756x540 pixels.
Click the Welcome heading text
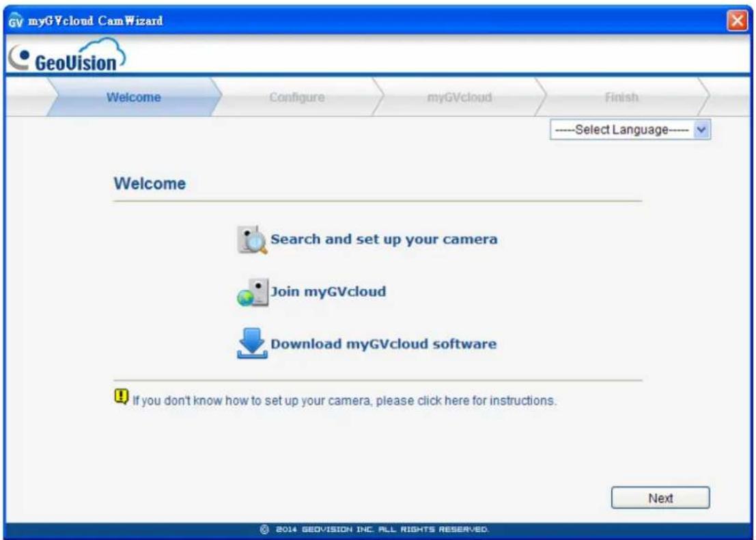coord(150,183)
